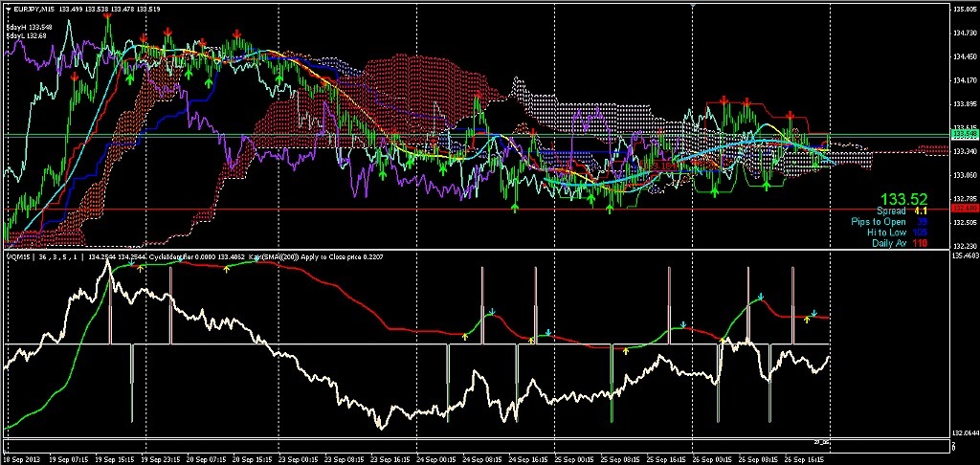Click the 26 Sep 16:15 time axis label
980x465 pixels.
point(802,459)
